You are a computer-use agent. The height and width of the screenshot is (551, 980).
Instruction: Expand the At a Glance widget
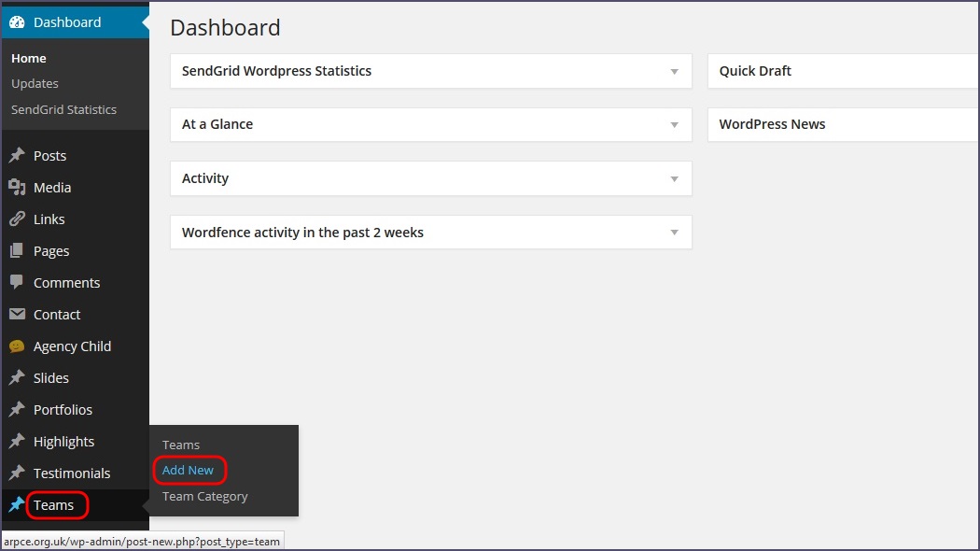(x=674, y=125)
